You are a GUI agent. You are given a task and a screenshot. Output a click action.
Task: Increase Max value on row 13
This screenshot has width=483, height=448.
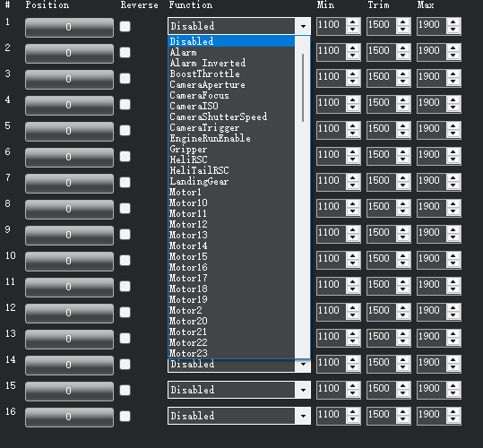(x=453, y=334)
